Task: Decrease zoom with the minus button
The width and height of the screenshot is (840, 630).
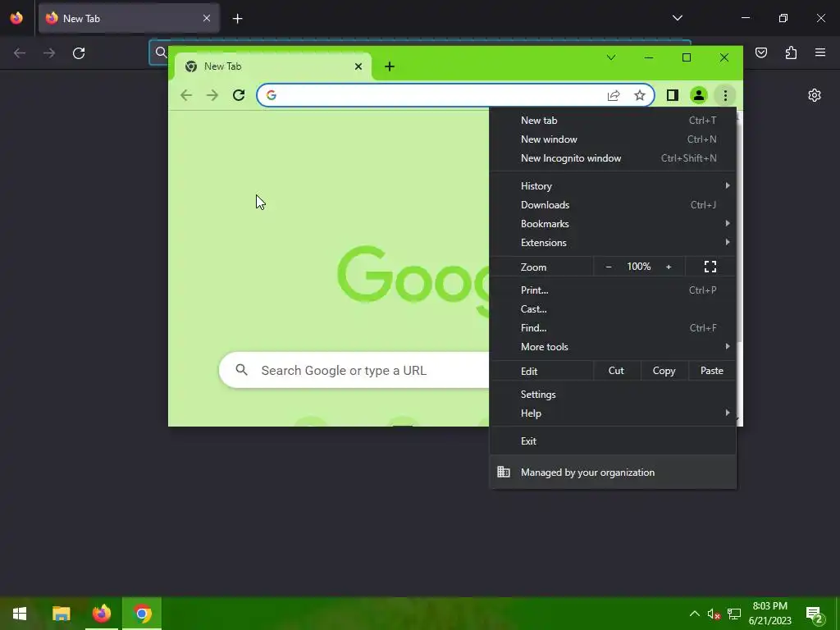Action: click(x=609, y=267)
